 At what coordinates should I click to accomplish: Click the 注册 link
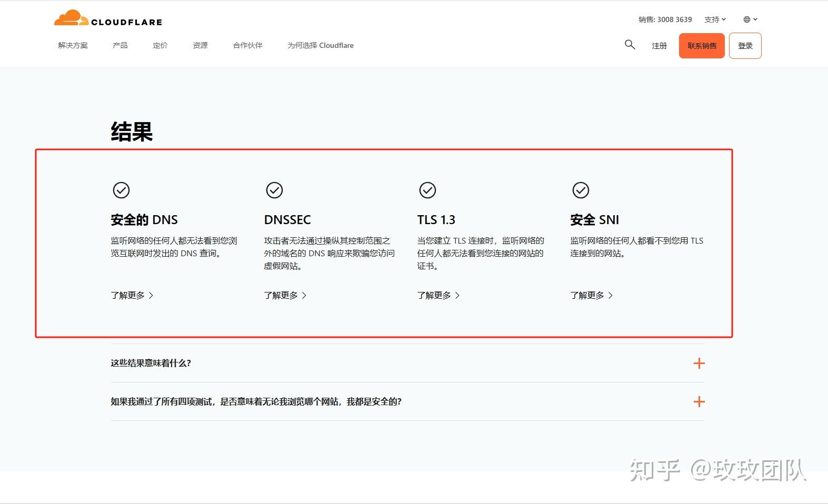click(x=659, y=46)
